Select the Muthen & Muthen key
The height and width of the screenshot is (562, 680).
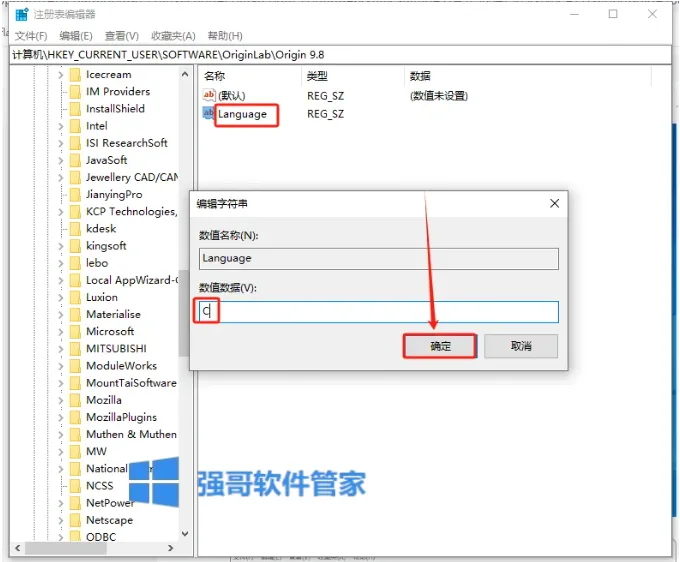pyautogui.click(x=131, y=435)
